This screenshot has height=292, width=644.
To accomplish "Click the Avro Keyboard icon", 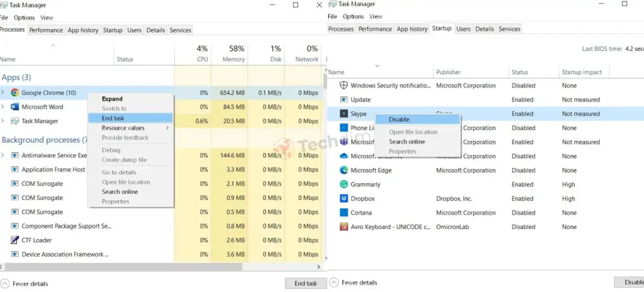I will 344,227.
